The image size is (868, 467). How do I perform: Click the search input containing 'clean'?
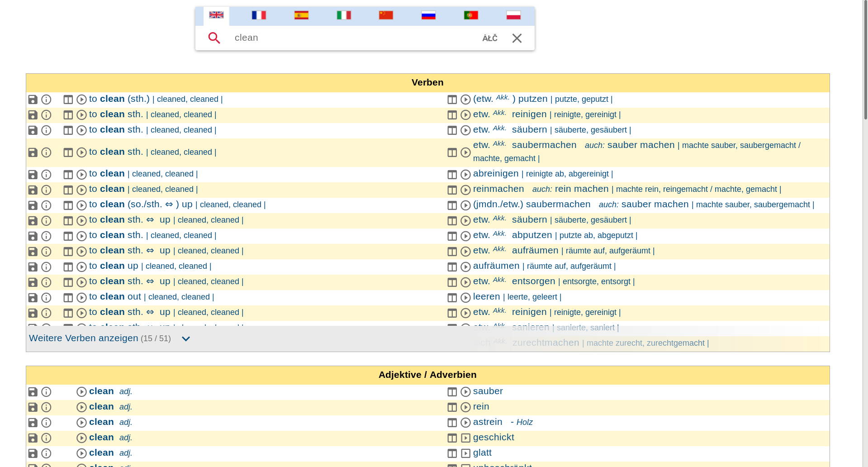tap(353, 38)
